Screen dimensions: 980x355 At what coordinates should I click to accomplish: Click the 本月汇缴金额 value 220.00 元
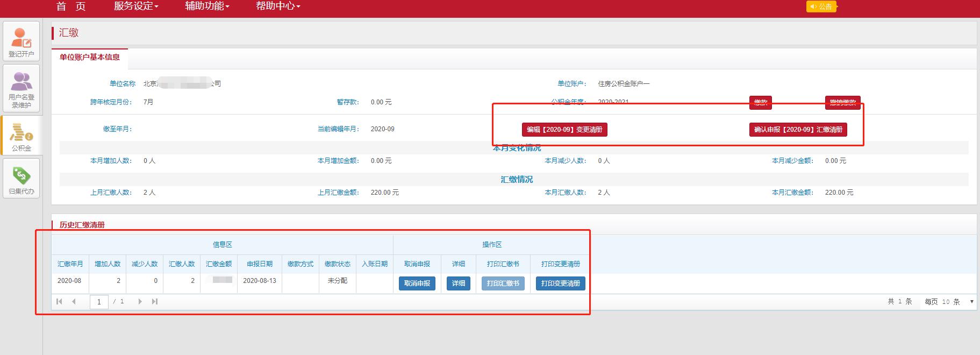coord(839,193)
